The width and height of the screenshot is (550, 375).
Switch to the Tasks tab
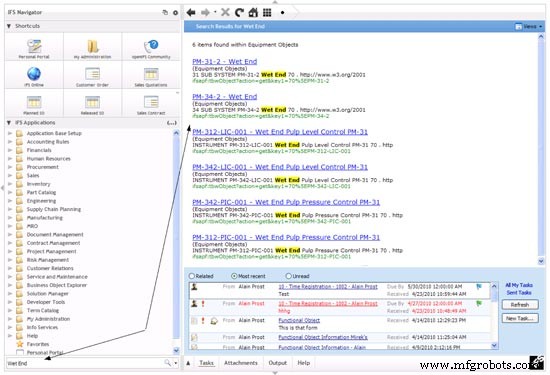(x=206, y=363)
